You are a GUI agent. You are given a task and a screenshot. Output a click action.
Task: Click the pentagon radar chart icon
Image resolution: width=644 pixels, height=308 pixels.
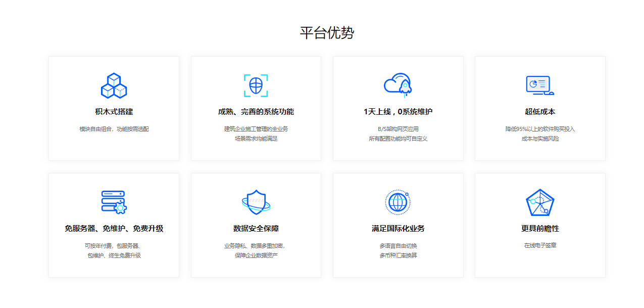pyautogui.click(x=540, y=202)
